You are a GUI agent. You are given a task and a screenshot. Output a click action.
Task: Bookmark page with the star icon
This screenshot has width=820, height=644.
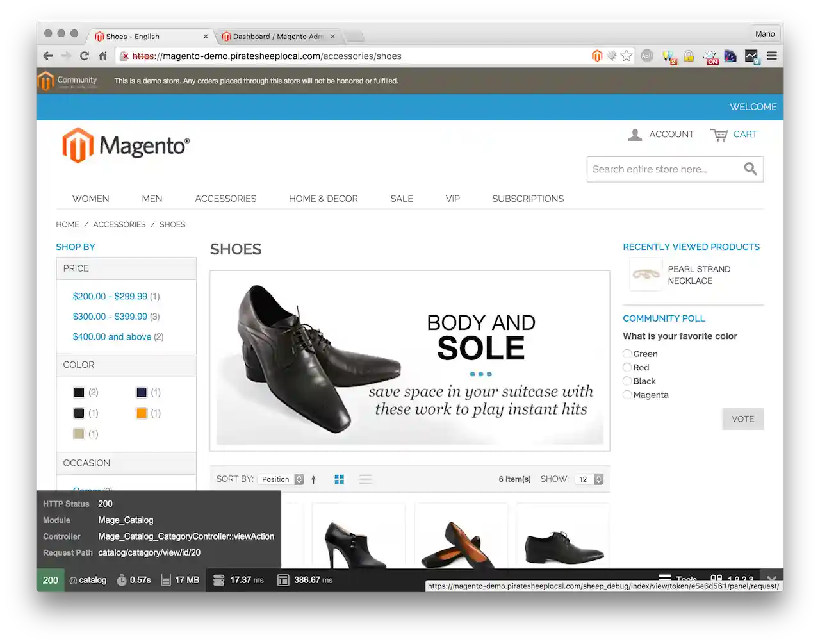coord(627,56)
